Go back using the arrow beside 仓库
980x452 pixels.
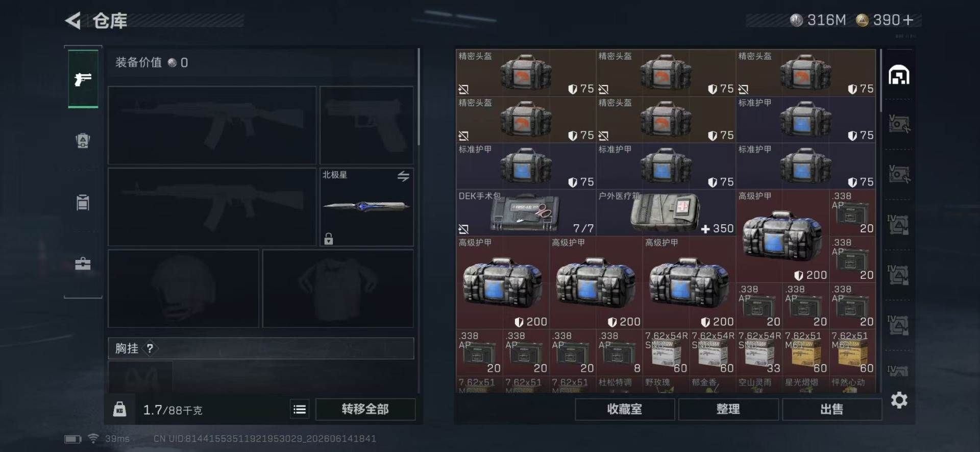click(73, 21)
